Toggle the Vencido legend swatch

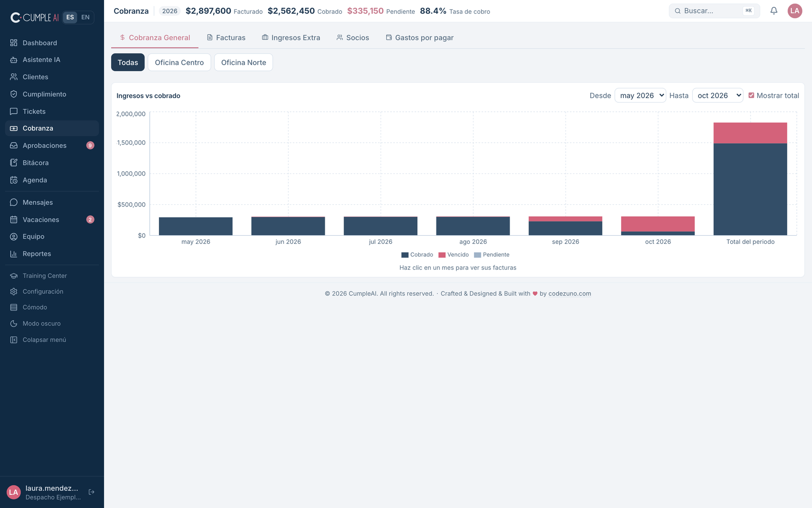[x=442, y=255]
